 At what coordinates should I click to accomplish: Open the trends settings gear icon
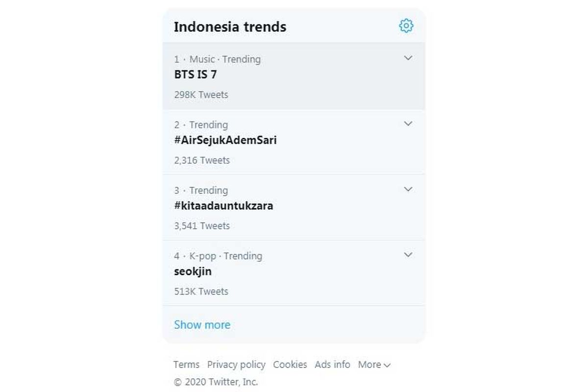click(406, 25)
